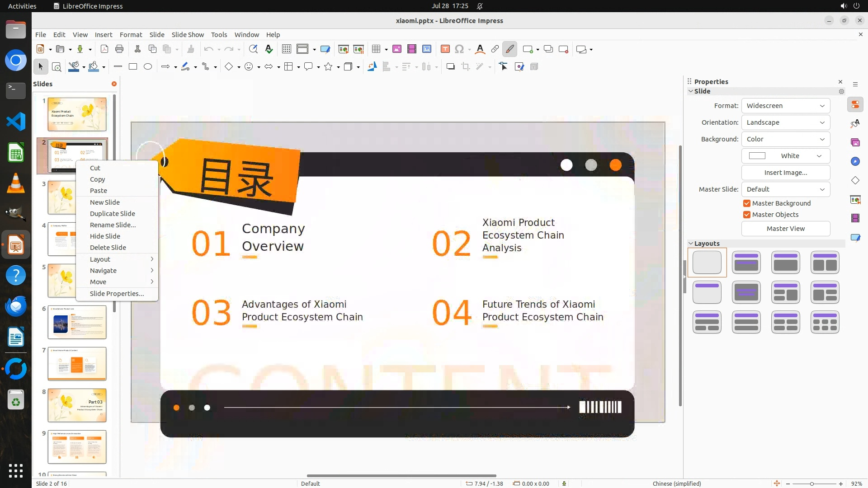Uncheck the Master Background checkbox
This screenshot has width=868, height=488.
click(x=747, y=203)
